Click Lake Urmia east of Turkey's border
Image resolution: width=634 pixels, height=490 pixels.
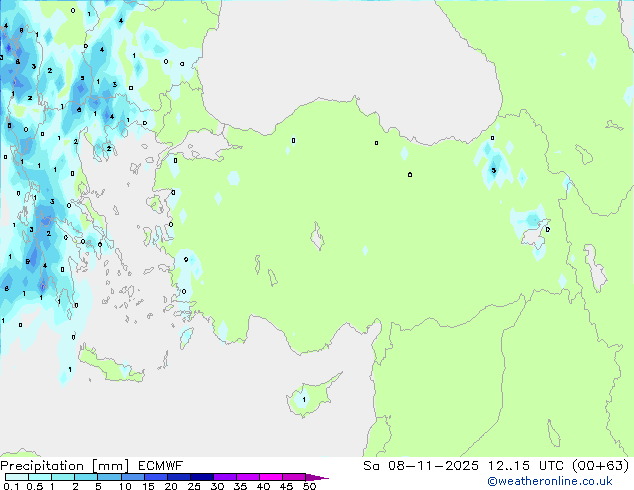595,267
